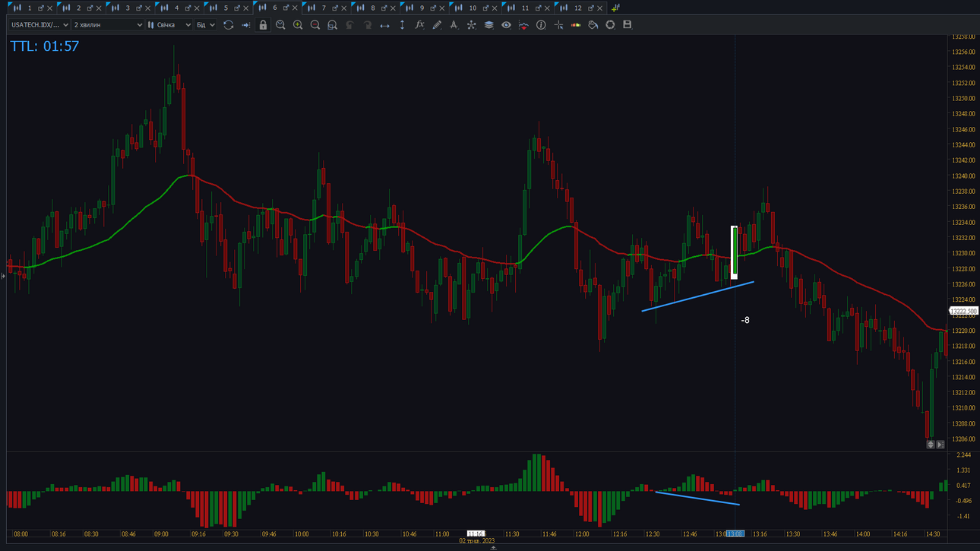Viewport: 980px width, 551px height.
Task: Click the 13256.00 price axis label
Action: 963,52
